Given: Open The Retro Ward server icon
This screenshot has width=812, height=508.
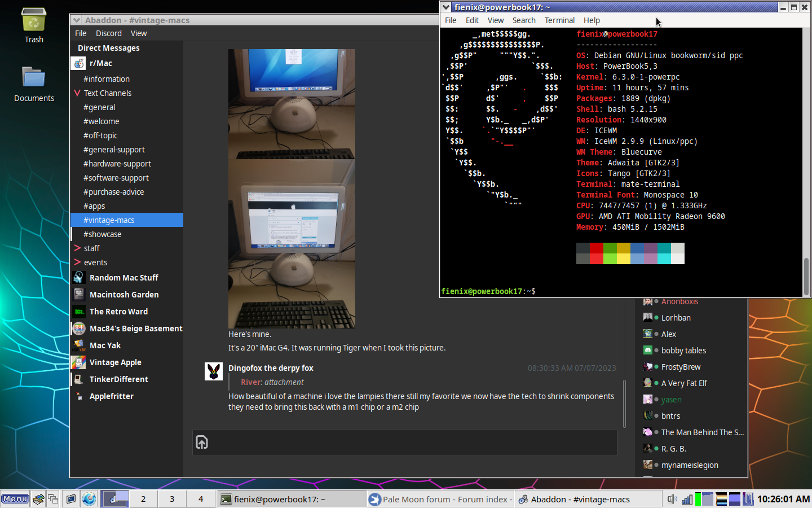Looking at the screenshot, I should click(x=79, y=312).
